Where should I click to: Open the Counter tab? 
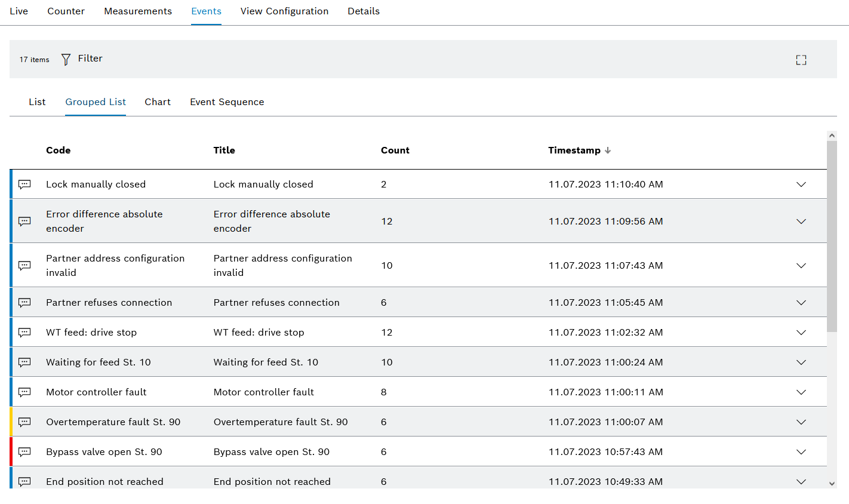click(x=66, y=11)
